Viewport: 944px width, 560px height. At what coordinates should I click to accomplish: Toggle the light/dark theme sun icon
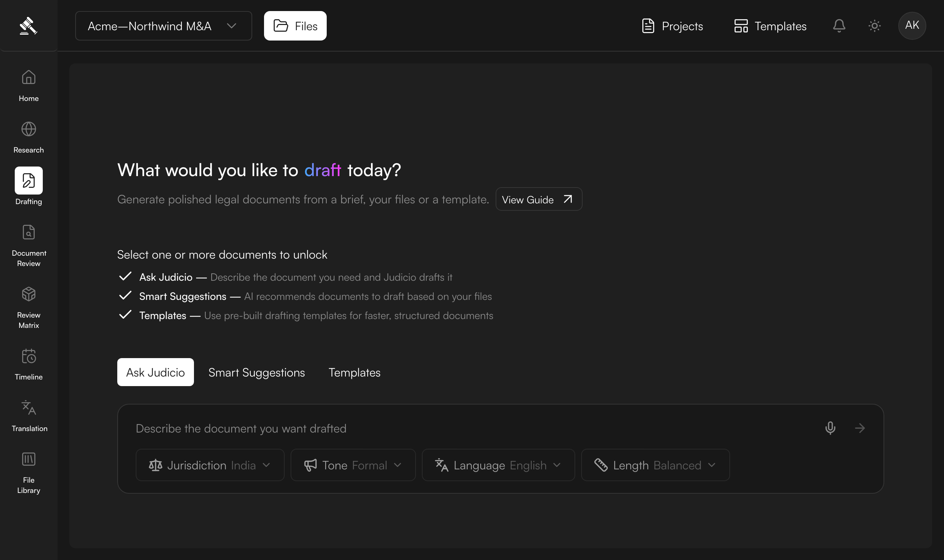pyautogui.click(x=875, y=26)
